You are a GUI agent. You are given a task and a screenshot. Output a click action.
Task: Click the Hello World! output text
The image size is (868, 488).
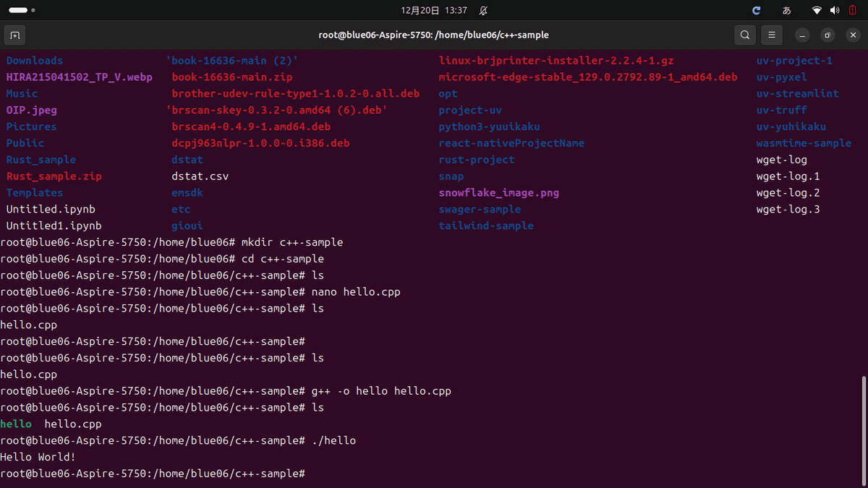point(38,457)
